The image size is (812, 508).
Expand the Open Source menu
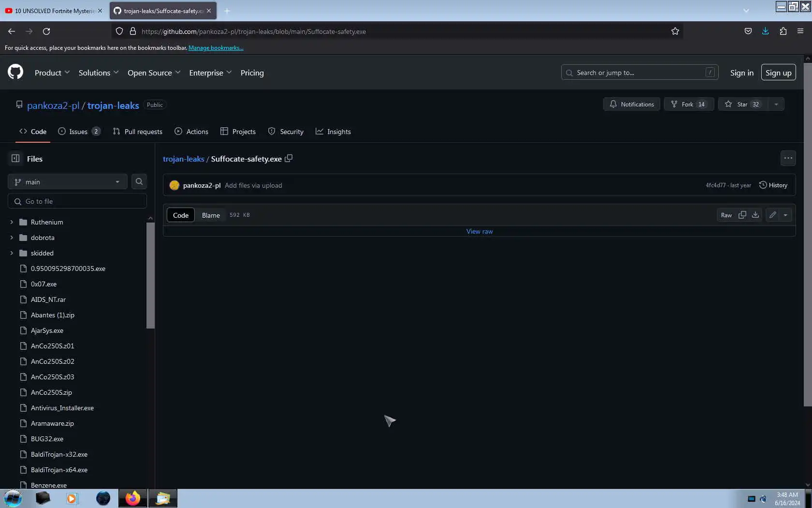pyautogui.click(x=154, y=73)
